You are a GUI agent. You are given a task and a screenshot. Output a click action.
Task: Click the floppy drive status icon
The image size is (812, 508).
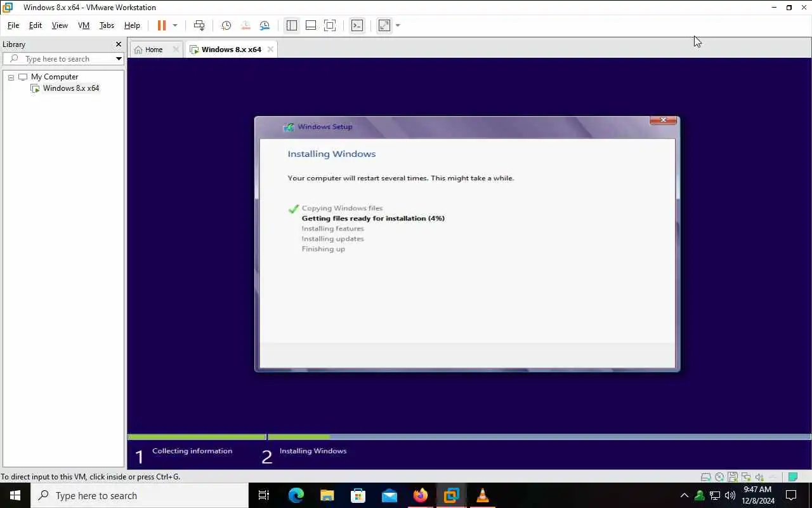733,477
